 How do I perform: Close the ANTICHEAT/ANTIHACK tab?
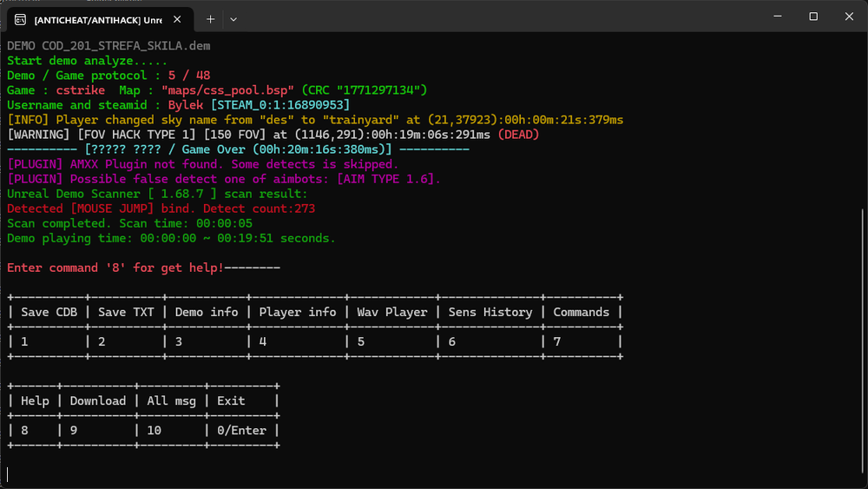click(x=177, y=19)
